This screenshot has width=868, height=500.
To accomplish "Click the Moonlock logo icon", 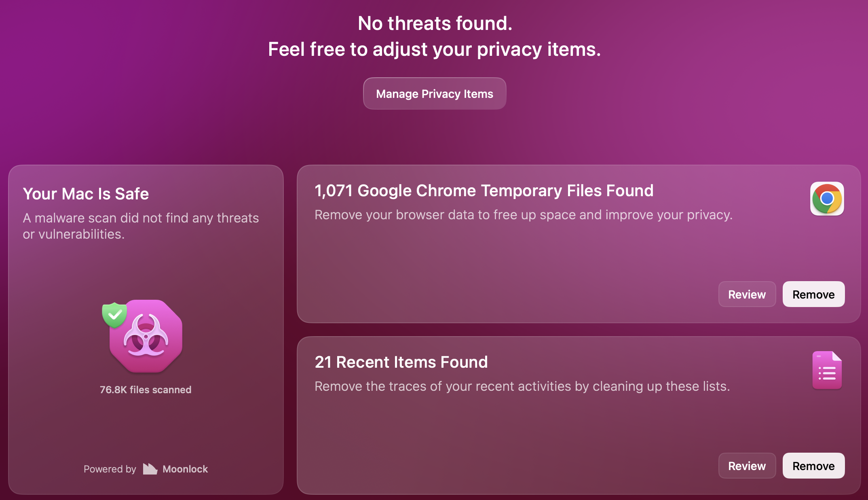I will [150, 469].
